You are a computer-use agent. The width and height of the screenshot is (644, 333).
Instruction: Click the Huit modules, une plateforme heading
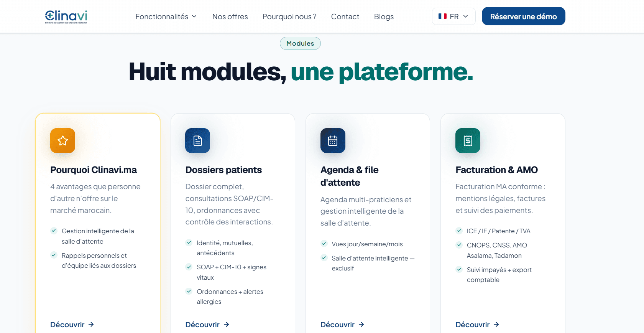point(301,72)
